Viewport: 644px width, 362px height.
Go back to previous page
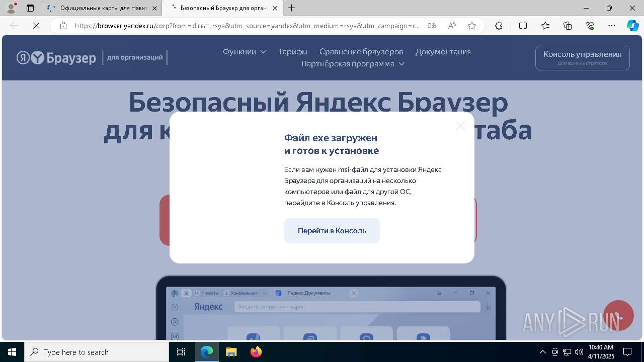14,26
